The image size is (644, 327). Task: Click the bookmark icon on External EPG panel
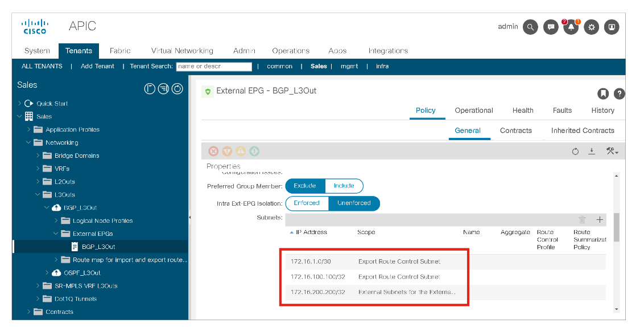pyautogui.click(x=603, y=93)
